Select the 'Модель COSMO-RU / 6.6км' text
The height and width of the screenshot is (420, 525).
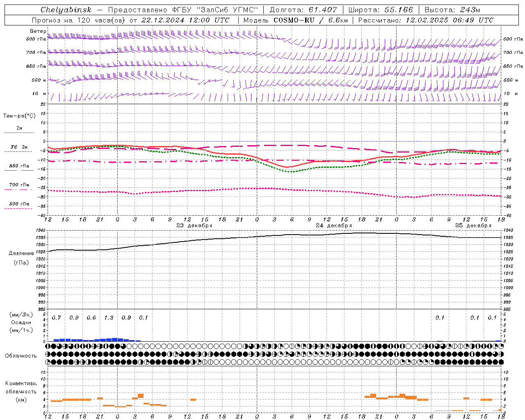[x=295, y=20]
